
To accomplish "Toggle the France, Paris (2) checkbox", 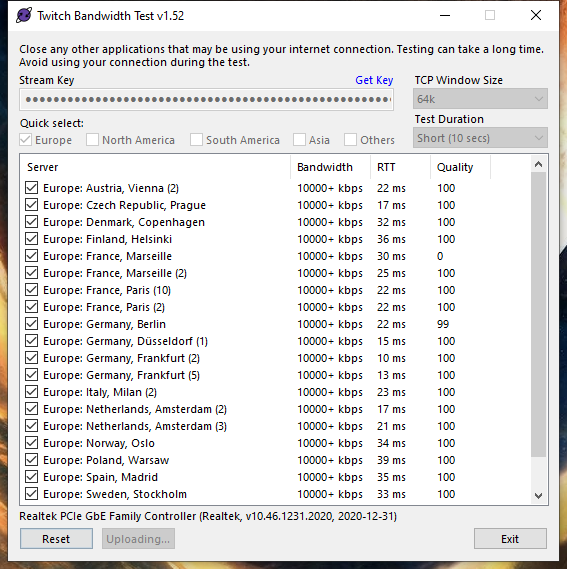I will click(32, 307).
